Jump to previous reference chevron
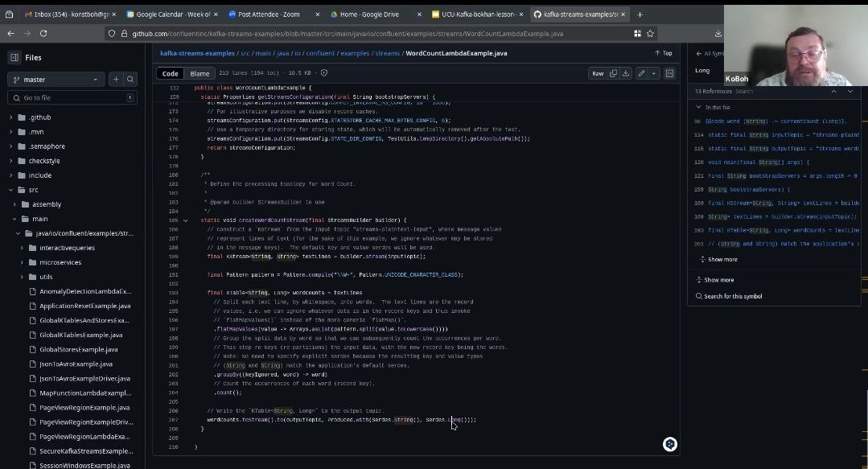868x469 pixels. [x=833, y=92]
